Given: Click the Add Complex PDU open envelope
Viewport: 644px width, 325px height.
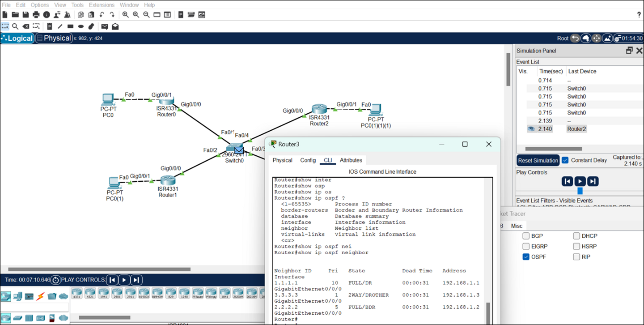Looking at the screenshot, I should (115, 26).
